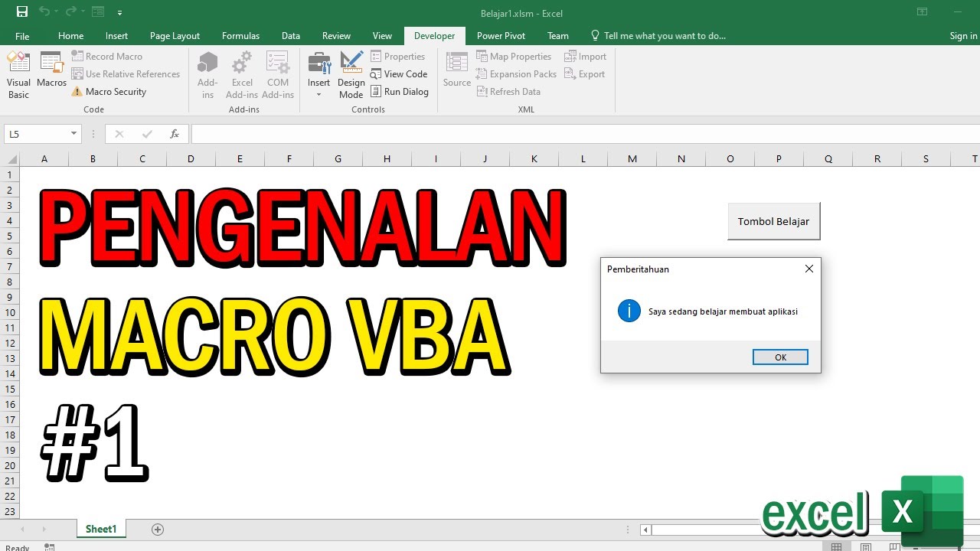Start Record Macro

pyautogui.click(x=107, y=57)
